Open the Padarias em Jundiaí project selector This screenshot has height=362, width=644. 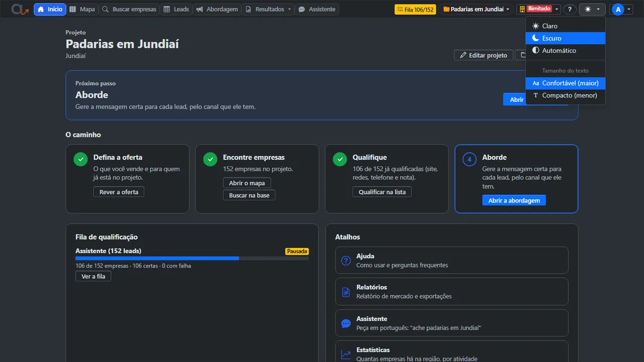point(476,9)
